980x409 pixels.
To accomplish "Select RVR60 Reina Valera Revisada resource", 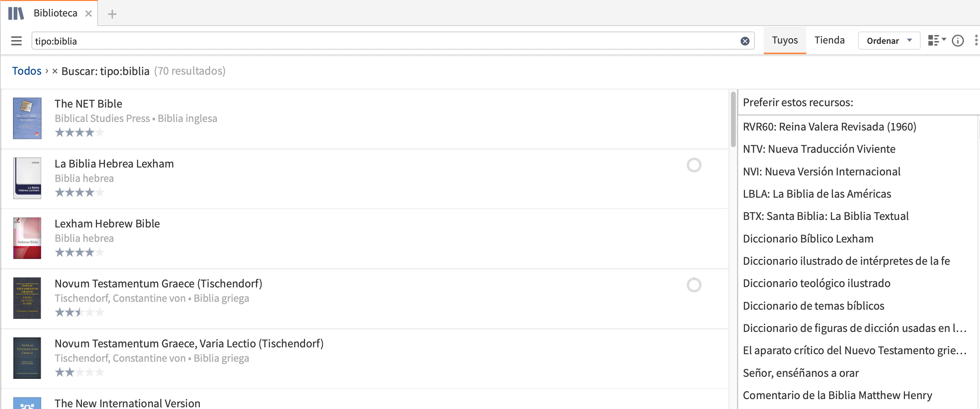I will [829, 127].
